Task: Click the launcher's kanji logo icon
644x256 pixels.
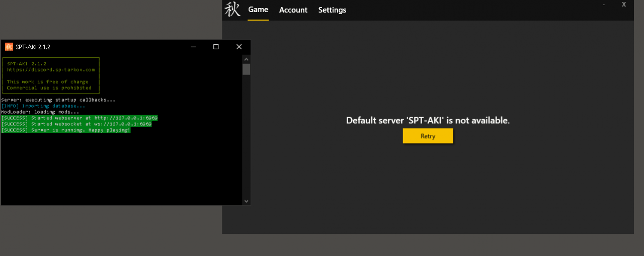Action: tap(232, 9)
